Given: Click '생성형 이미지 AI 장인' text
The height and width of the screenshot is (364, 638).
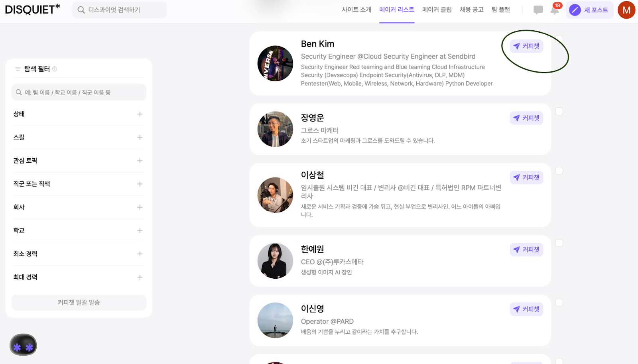Looking at the screenshot, I should [327, 272].
